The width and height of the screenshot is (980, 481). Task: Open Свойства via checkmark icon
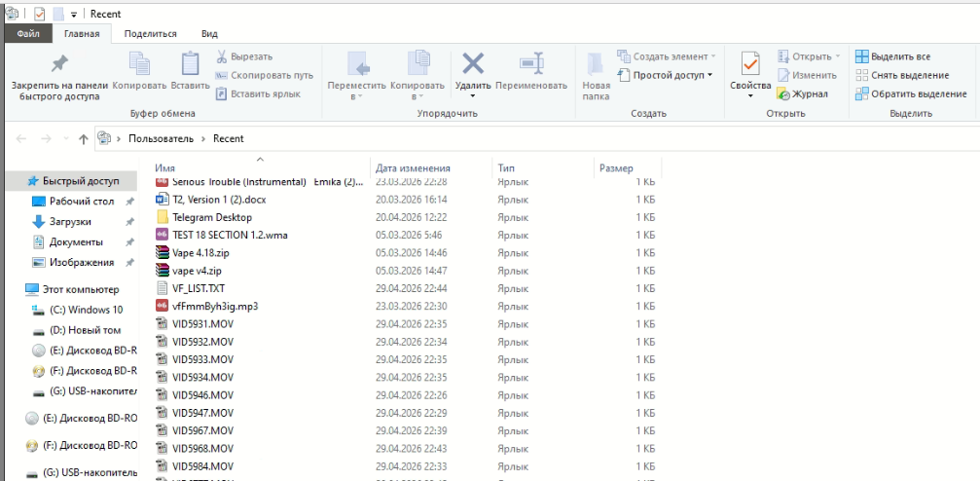pyautogui.click(x=748, y=64)
